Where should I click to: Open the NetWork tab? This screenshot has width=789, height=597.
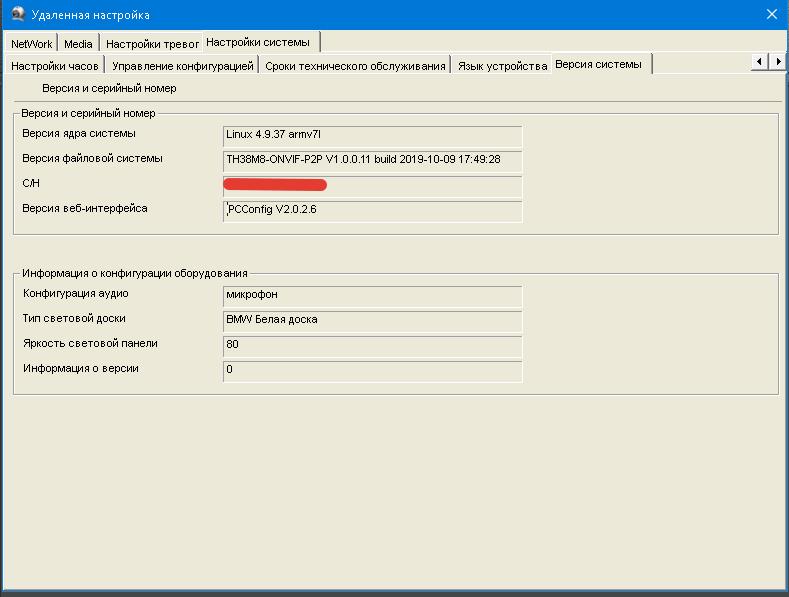pos(32,44)
